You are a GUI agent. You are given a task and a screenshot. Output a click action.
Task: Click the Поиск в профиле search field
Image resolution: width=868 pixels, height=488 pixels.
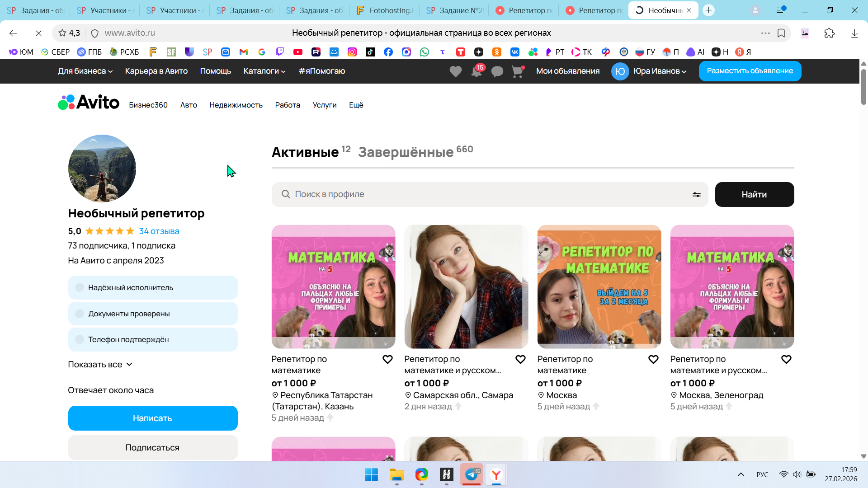[x=488, y=194]
